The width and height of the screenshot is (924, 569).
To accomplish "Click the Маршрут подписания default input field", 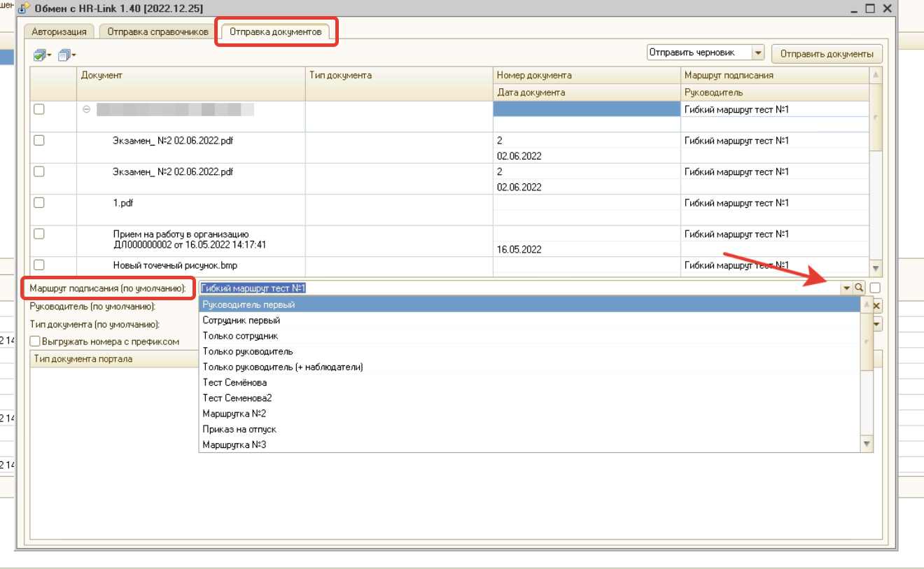I will tap(519, 288).
